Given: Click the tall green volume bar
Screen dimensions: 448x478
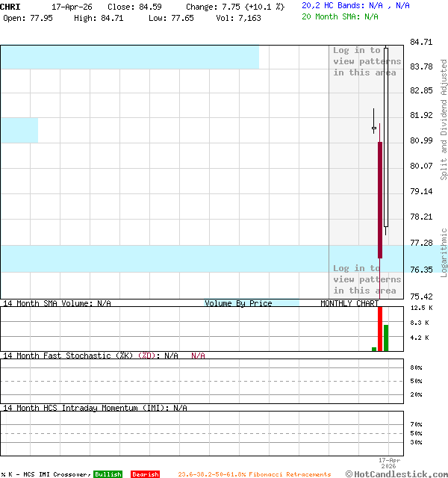Looking at the screenshot, I should [386, 338].
